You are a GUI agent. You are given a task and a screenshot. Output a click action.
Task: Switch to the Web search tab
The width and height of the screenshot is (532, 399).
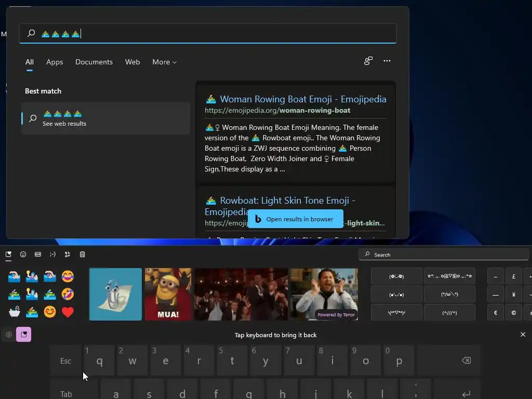point(132,62)
